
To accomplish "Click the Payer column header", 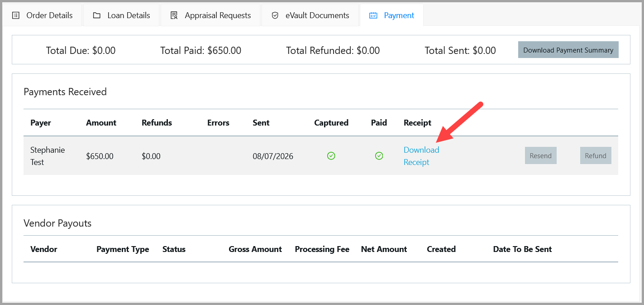I will pyautogui.click(x=41, y=123).
